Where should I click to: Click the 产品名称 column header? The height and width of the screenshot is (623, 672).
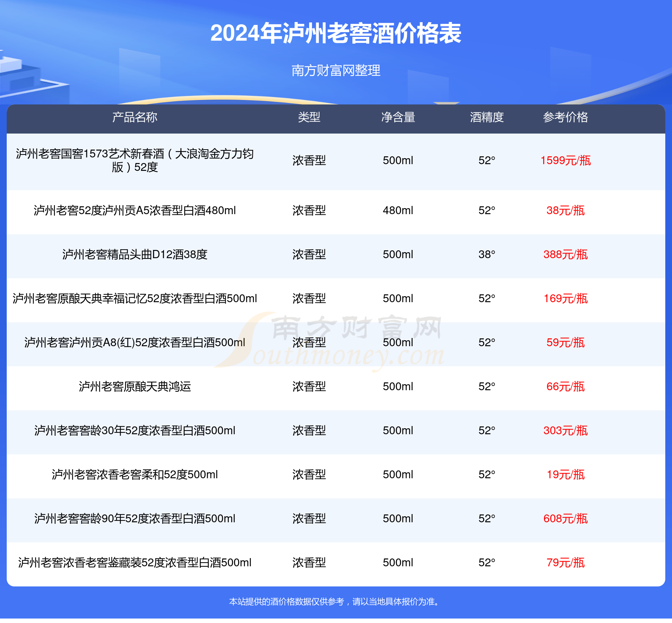click(x=135, y=117)
